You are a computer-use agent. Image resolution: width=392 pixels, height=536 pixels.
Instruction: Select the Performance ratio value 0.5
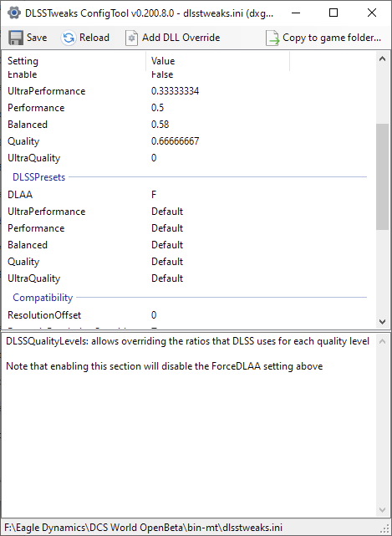click(x=157, y=108)
